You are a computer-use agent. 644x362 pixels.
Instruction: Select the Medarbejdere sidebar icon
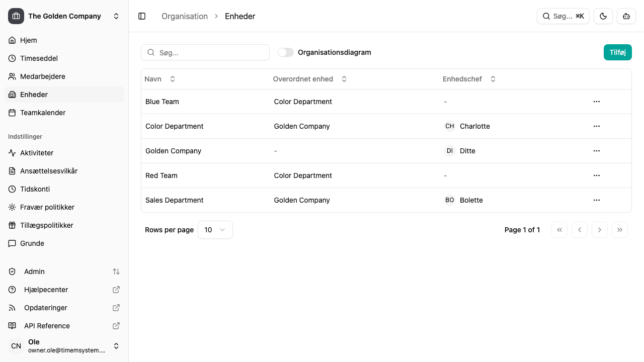click(x=12, y=76)
